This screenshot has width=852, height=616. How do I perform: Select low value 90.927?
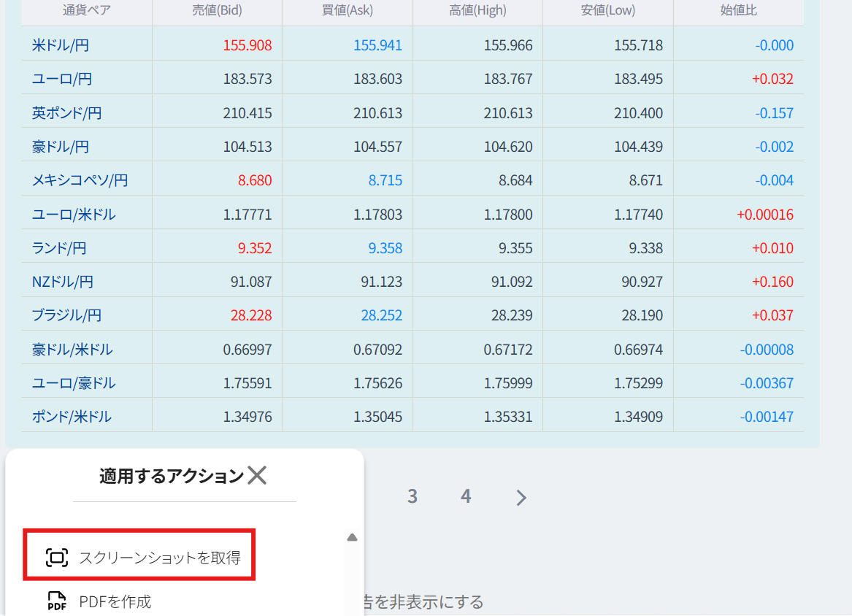tap(642, 282)
